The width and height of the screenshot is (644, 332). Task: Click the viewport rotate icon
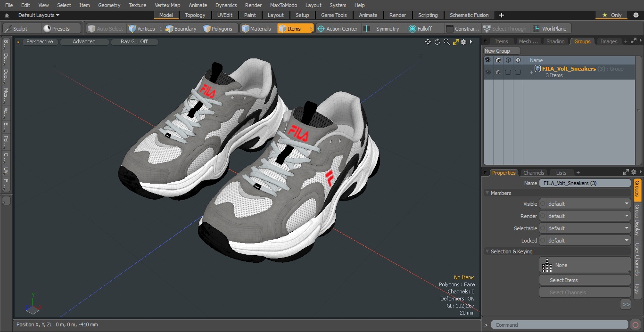click(437, 42)
